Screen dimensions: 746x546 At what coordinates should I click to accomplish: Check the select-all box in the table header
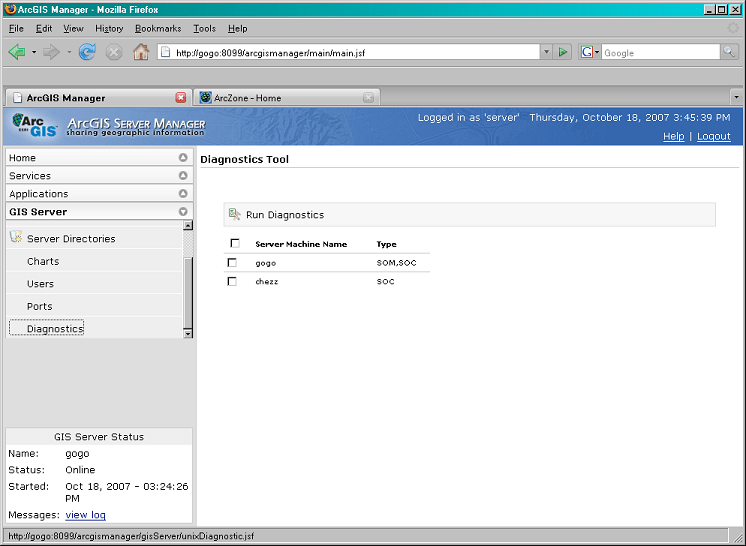[x=235, y=244]
